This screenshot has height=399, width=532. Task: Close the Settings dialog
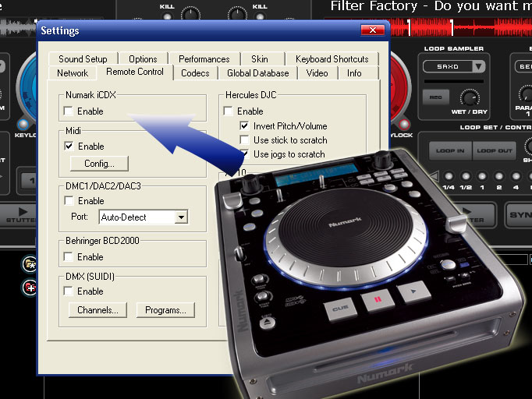(373, 30)
